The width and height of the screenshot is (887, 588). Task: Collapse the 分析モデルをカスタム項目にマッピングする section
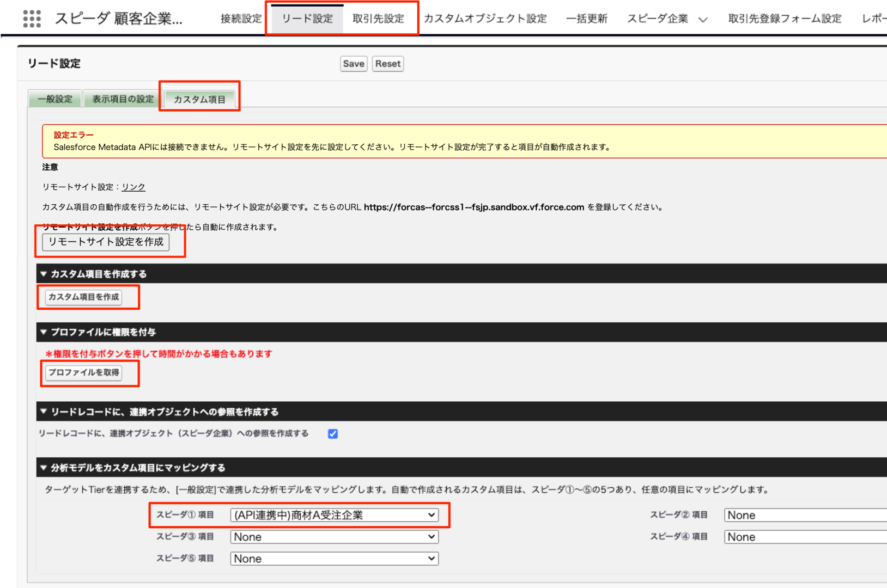pos(44,468)
